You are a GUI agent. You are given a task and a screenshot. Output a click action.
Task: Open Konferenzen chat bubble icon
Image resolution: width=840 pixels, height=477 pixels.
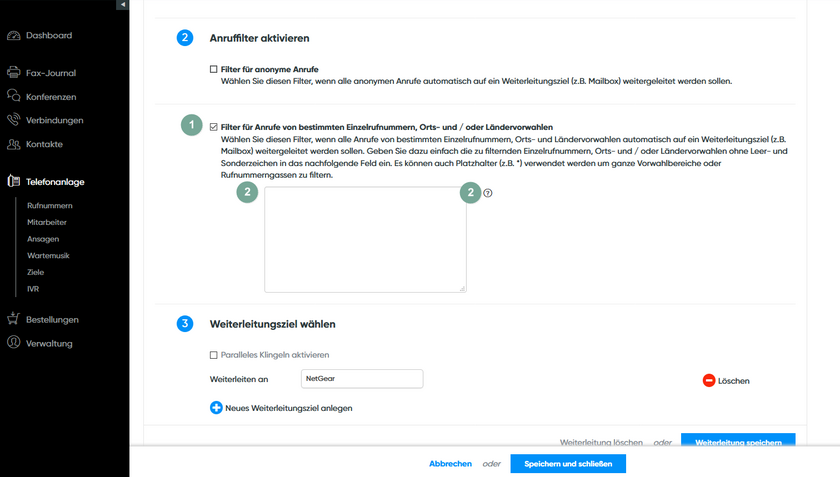tap(14, 97)
